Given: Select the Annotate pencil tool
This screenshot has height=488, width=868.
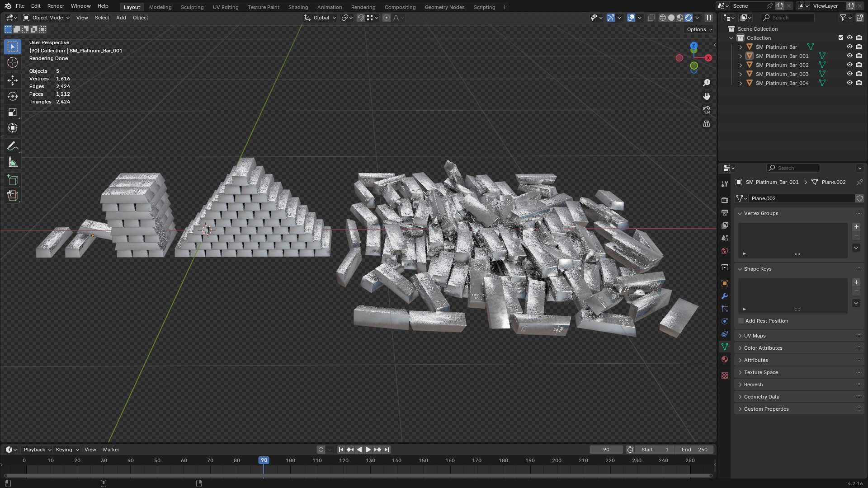Looking at the screenshot, I should tap(13, 146).
